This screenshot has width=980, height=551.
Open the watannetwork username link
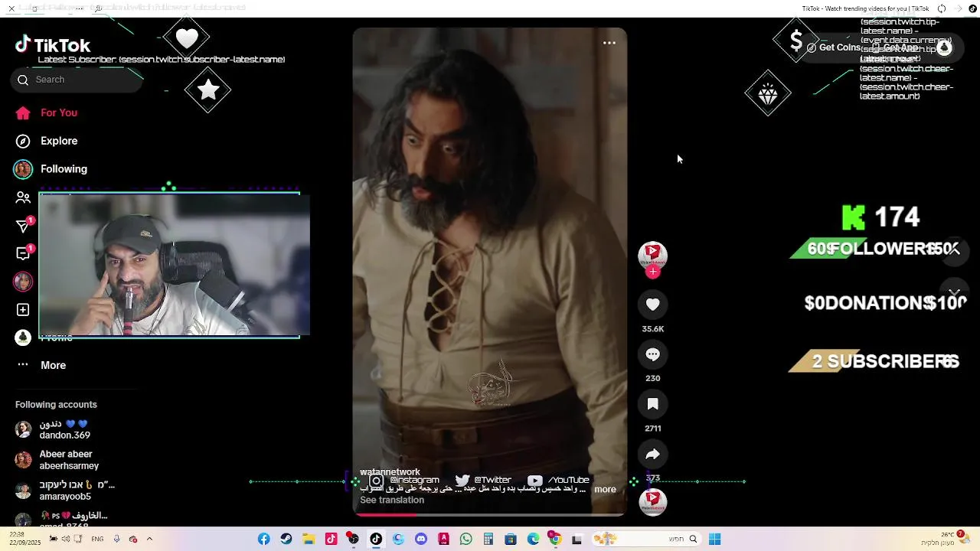[x=390, y=472]
